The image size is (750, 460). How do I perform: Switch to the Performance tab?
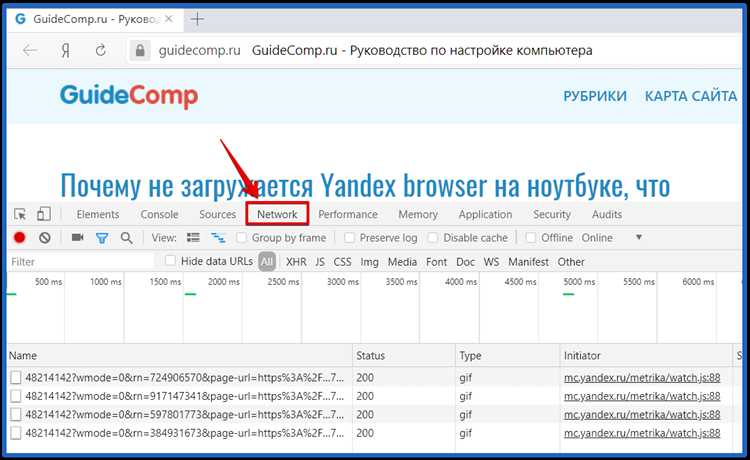click(x=348, y=214)
